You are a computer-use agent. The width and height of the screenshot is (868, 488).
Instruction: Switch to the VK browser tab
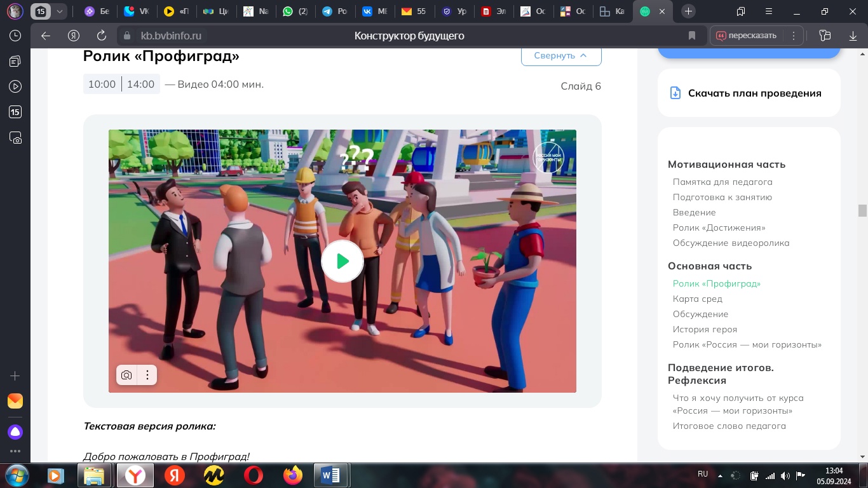137,11
